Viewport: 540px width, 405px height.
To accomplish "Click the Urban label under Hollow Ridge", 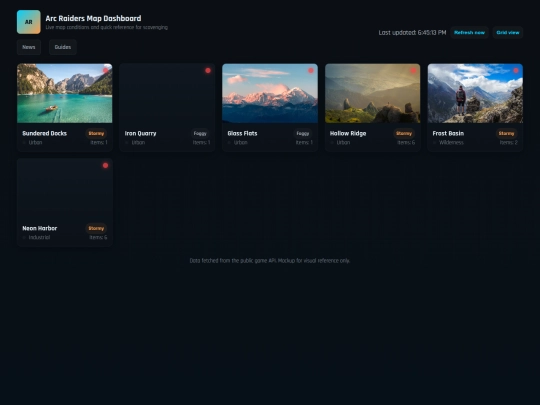I will [x=343, y=143].
